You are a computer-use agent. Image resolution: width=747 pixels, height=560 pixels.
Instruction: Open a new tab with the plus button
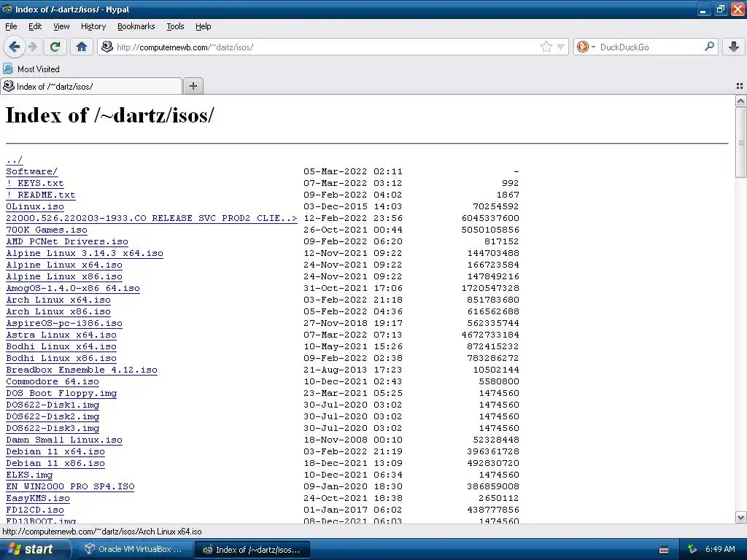point(193,86)
